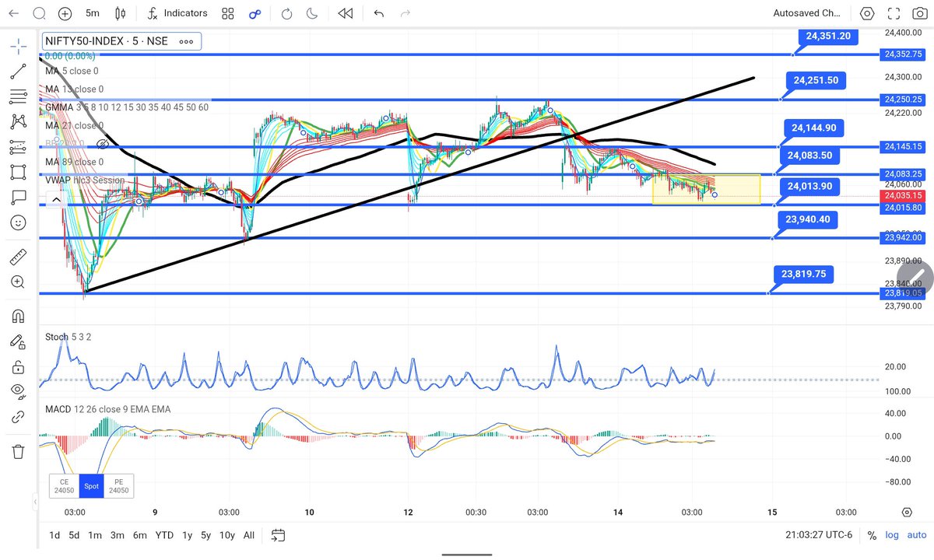This screenshot has width=934, height=560.
Task: Toggle log scale
Action: [x=891, y=536]
